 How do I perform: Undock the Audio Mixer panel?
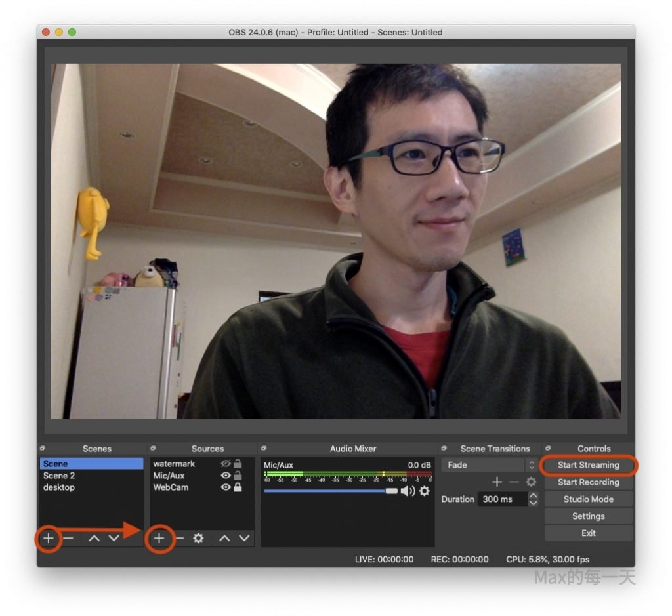pyautogui.click(x=264, y=449)
